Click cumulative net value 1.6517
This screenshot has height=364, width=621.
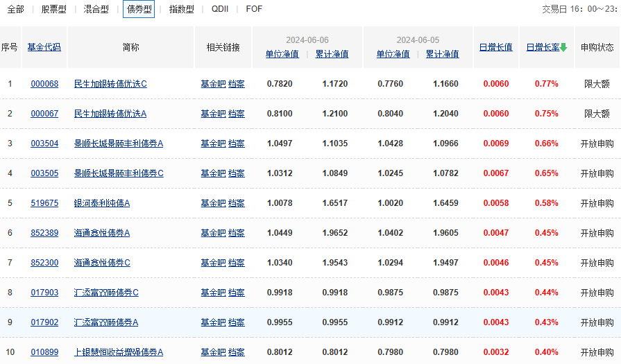[335, 203]
